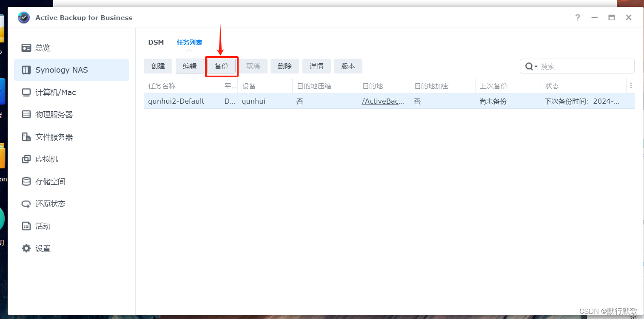Click the 文件服务器 file server icon
Screen dimensions: 644x319
(x=26, y=137)
